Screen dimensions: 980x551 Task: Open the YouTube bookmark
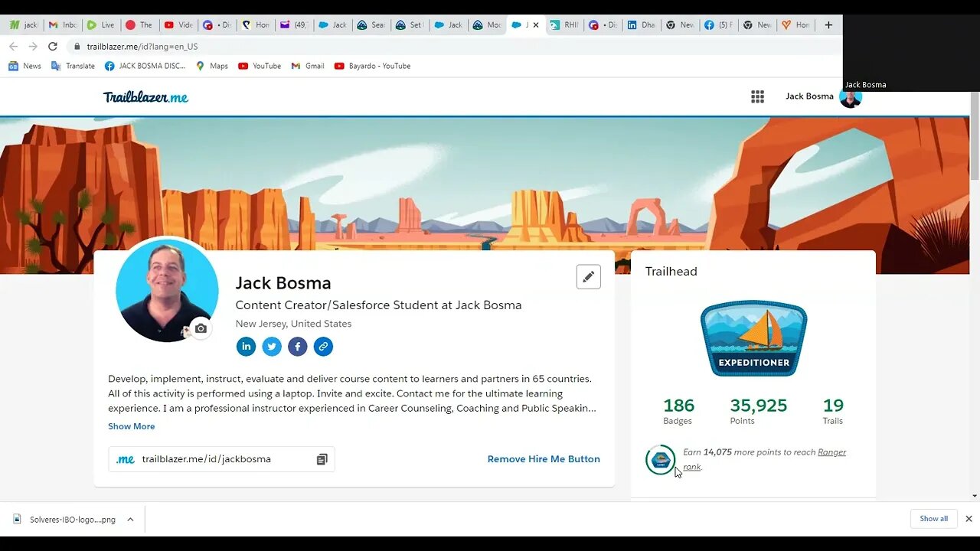tap(260, 66)
